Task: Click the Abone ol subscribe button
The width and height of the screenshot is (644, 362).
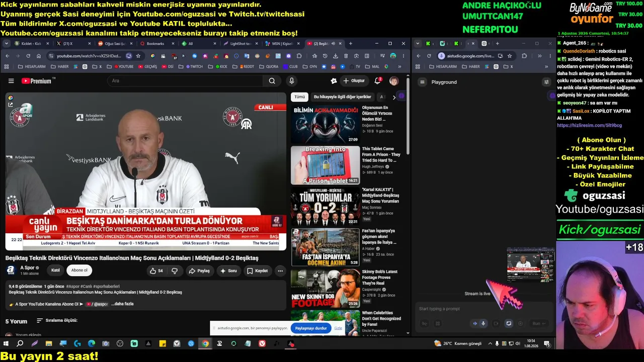Action: coord(79,270)
